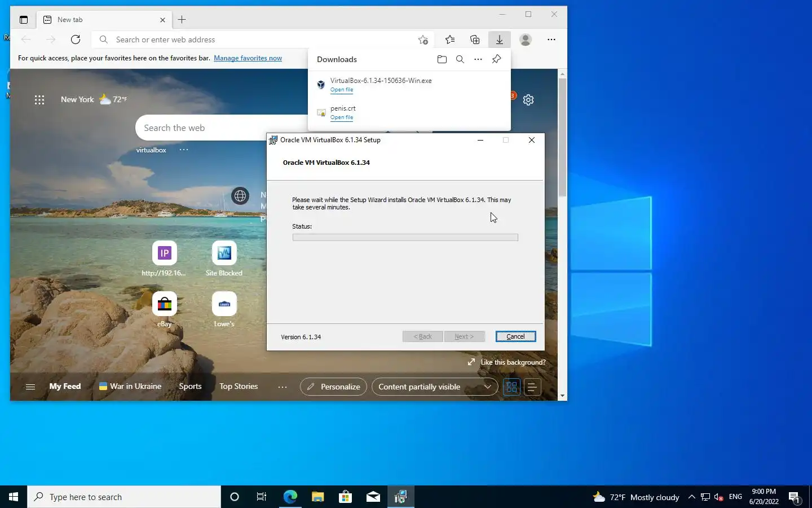Open more options in Downloads panel
The image size is (812, 508).
pos(478,59)
